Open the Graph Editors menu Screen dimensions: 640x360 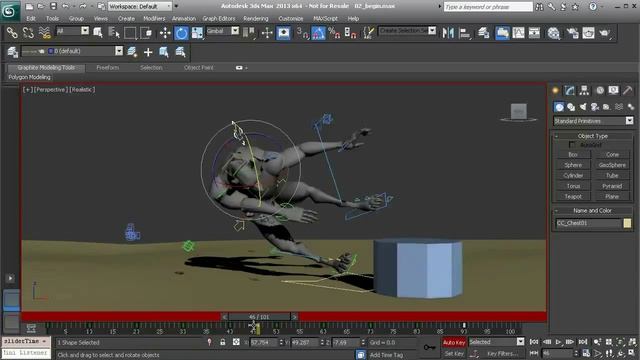(219, 19)
